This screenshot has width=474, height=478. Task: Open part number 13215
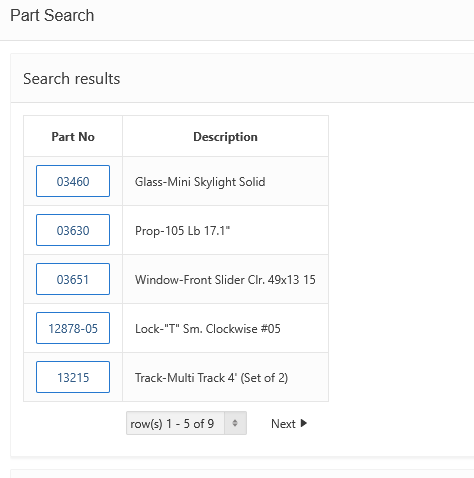tap(73, 377)
